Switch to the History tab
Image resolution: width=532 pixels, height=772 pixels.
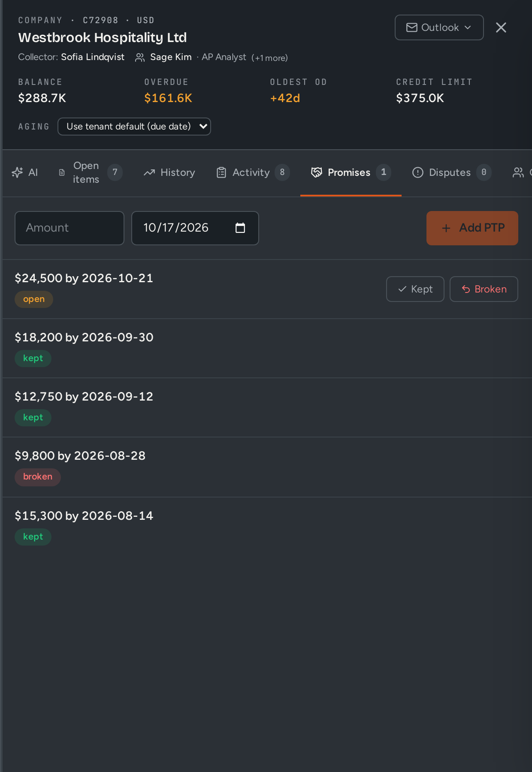169,172
